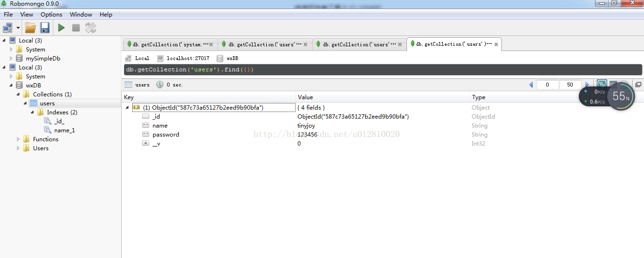Expand the System folder above mySimpleDb
Screen dimensions: 644x258
(x=11, y=49)
